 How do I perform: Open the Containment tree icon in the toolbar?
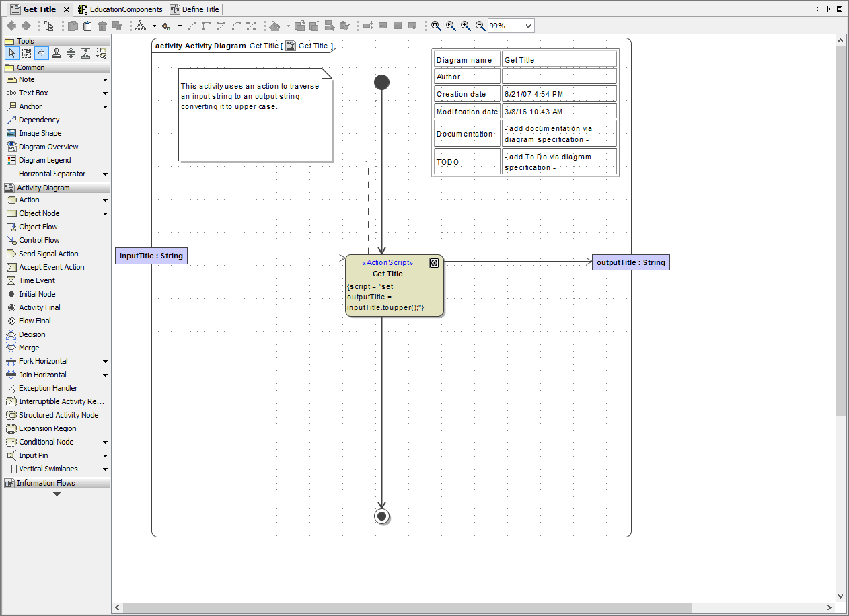(x=48, y=26)
